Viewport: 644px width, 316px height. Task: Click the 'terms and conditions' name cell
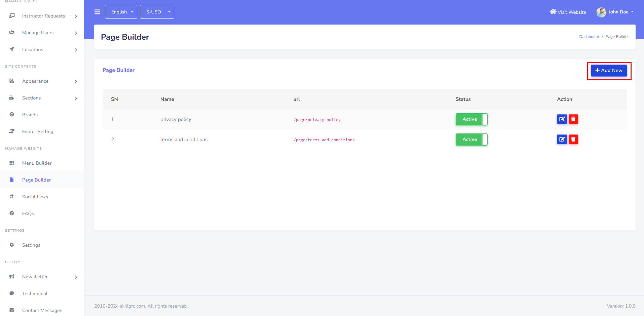coord(184,140)
